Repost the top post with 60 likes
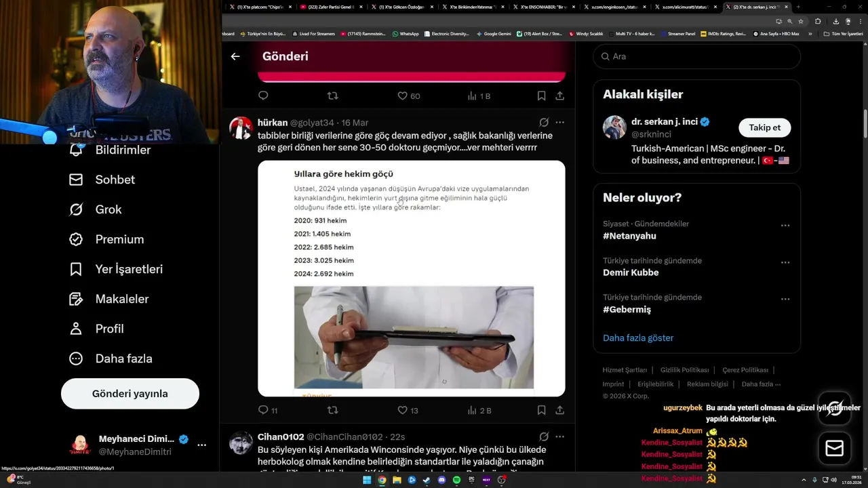This screenshot has width=868, height=488. [x=332, y=96]
